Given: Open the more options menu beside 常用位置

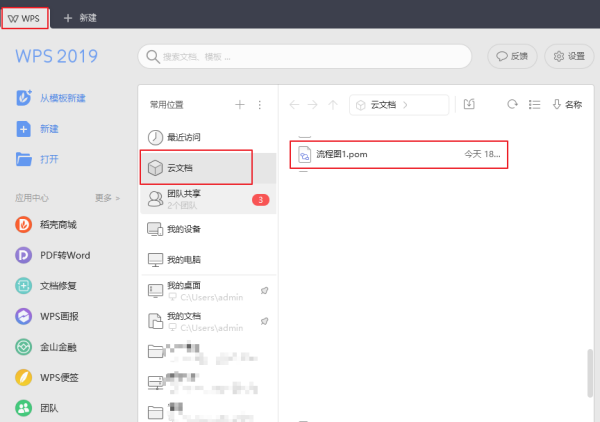Looking at the screenshot, I should 260,105.
